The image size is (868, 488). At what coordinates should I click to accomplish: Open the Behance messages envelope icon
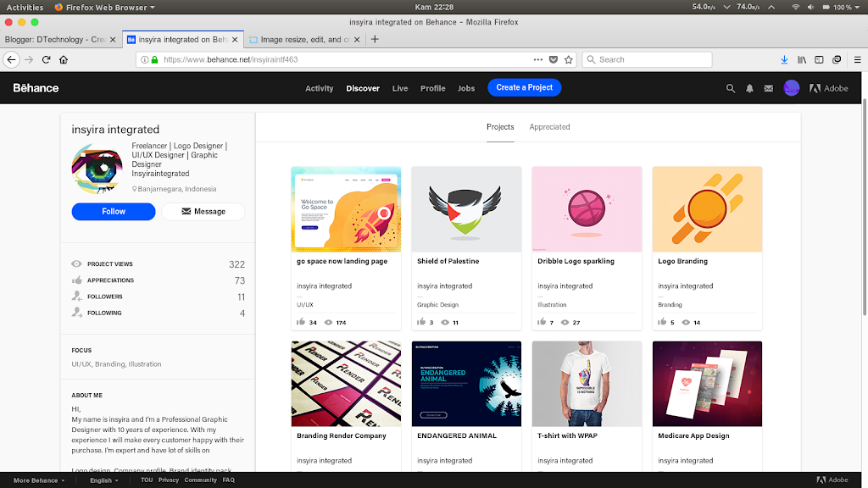[x=769, y=88]
